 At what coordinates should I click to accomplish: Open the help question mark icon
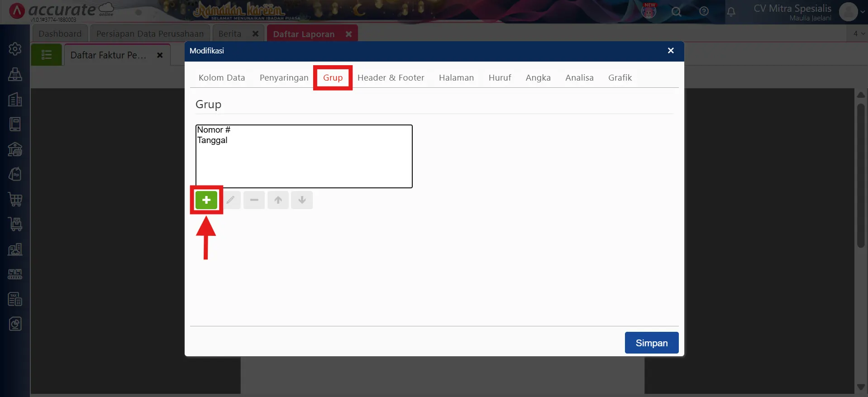pos(704,12)
